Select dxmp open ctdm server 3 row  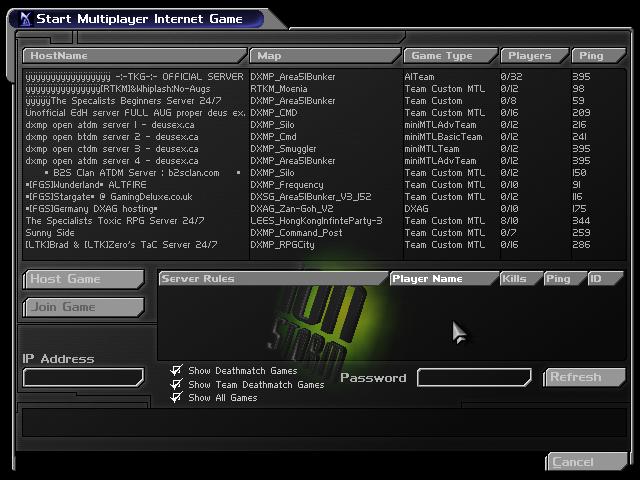point(324,149)
